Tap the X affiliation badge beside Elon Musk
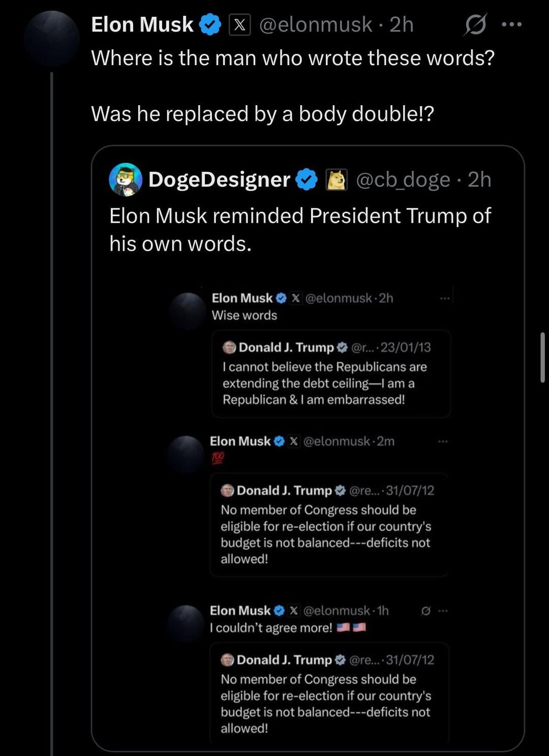 (240, 24)
